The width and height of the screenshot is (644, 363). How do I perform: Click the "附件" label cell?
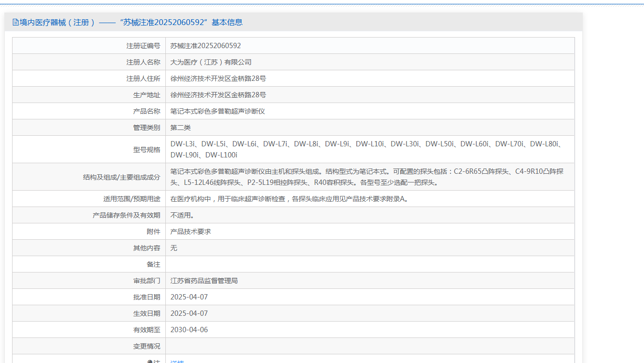pyautogui.click(x=89, y=232)
